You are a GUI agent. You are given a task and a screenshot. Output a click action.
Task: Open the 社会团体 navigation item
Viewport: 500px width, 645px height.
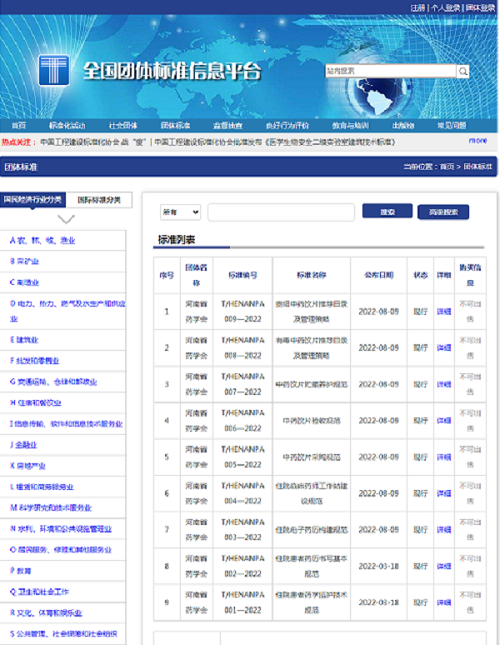coord(123,125)
